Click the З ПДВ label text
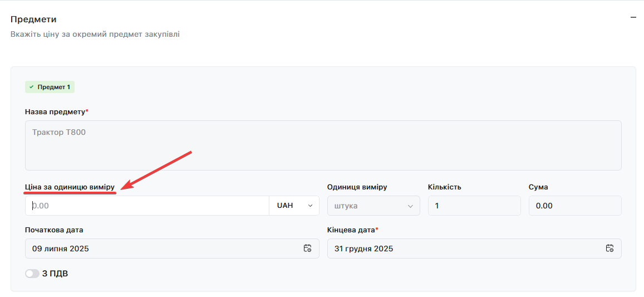This screenshot has height=297, width=644. 55,274
